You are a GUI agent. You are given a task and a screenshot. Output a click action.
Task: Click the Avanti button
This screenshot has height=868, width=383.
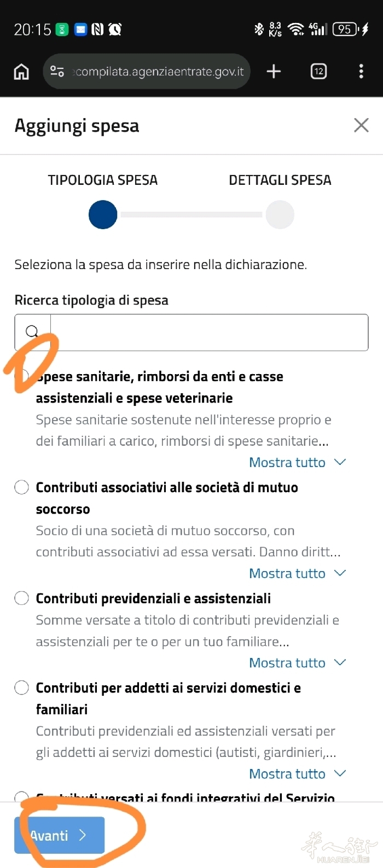59,835
